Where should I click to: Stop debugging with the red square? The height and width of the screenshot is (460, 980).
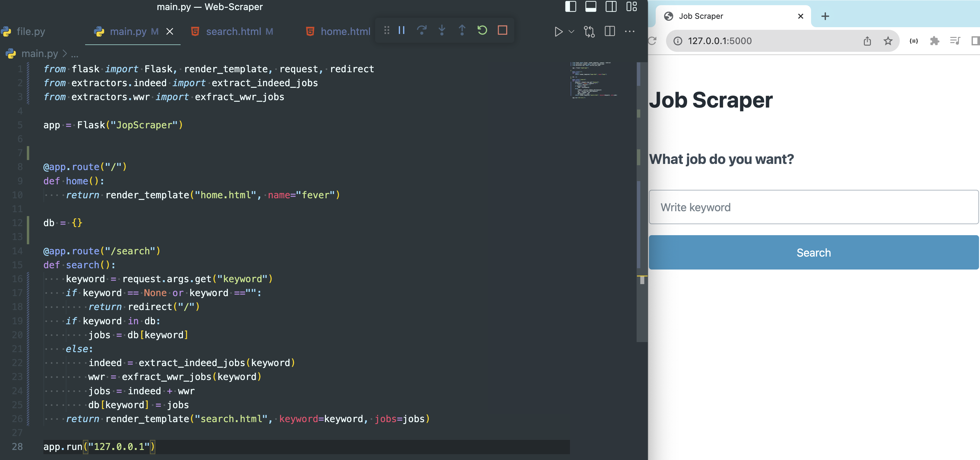[x=502, y=30]
